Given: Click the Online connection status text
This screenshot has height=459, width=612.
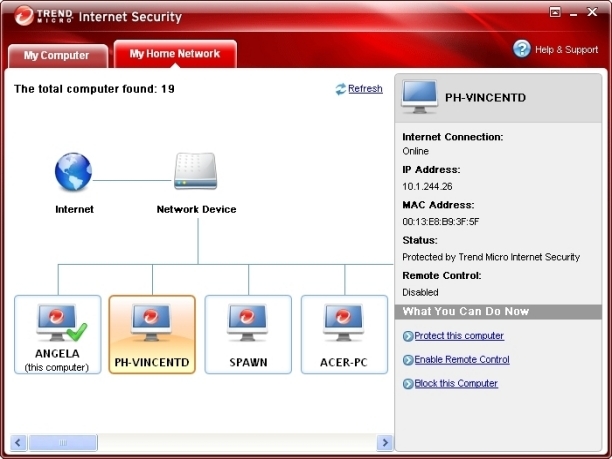Looking at the screenshot, I should pyautogui.click(x=415, y=151).
